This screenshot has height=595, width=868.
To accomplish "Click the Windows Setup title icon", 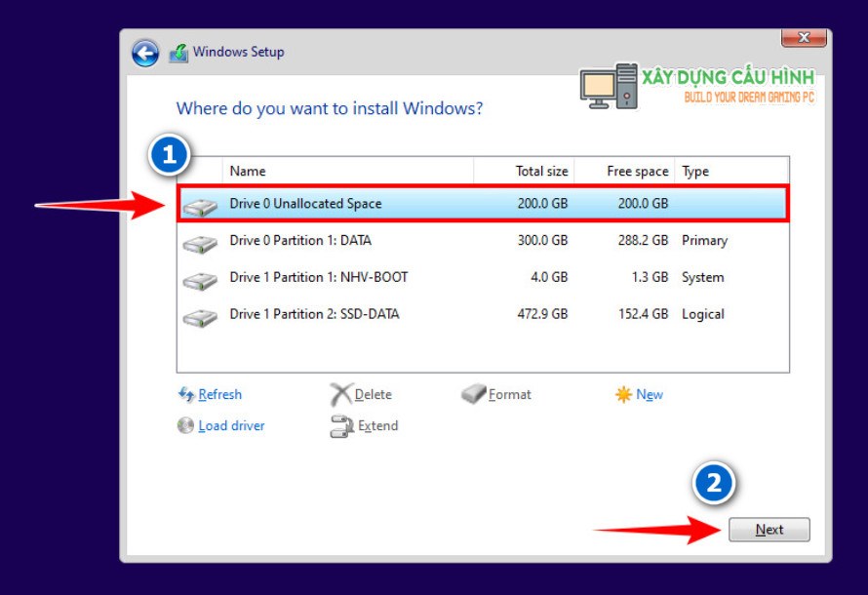I will (178, 53).
